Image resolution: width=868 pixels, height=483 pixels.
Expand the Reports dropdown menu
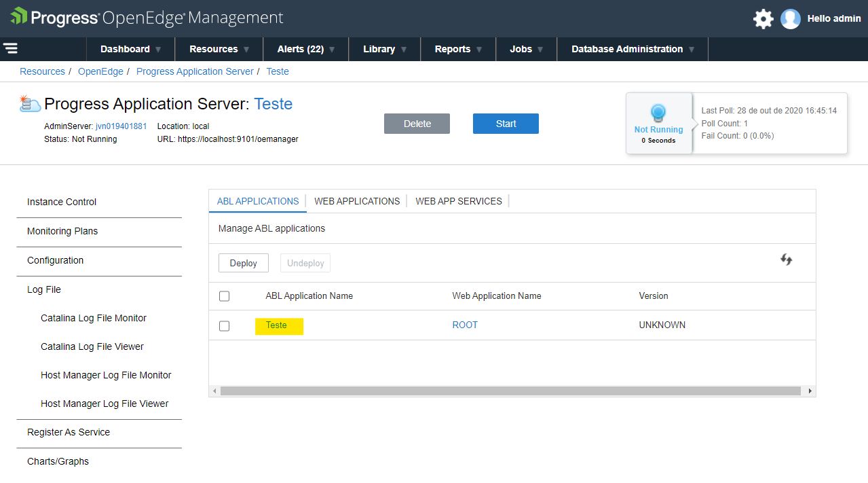point(458,49)
